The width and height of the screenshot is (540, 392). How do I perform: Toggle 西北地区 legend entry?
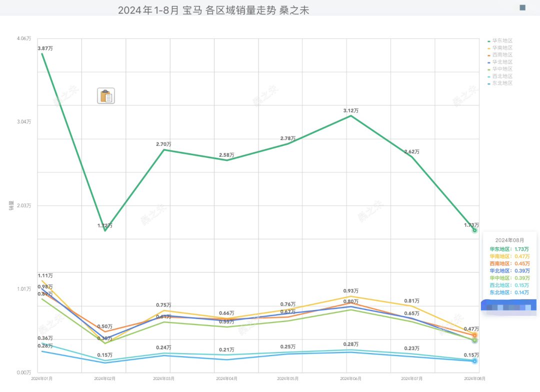click(x=502, y=76)
